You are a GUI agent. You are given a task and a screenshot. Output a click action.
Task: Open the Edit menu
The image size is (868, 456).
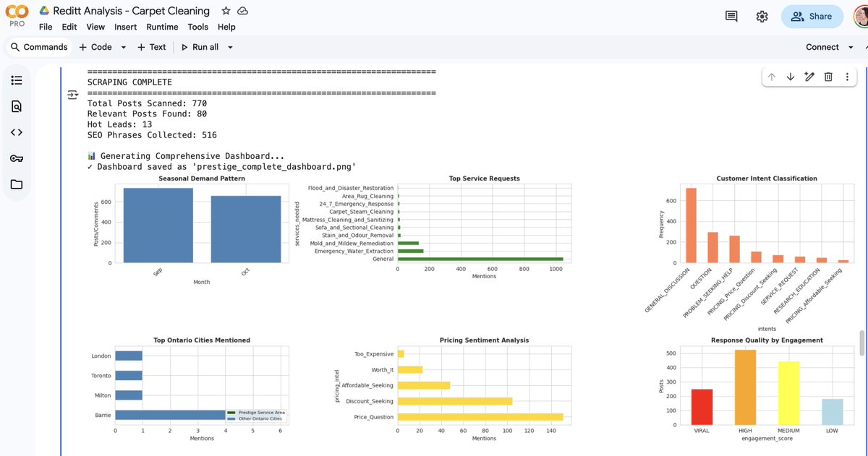click(x=69, y=27)
